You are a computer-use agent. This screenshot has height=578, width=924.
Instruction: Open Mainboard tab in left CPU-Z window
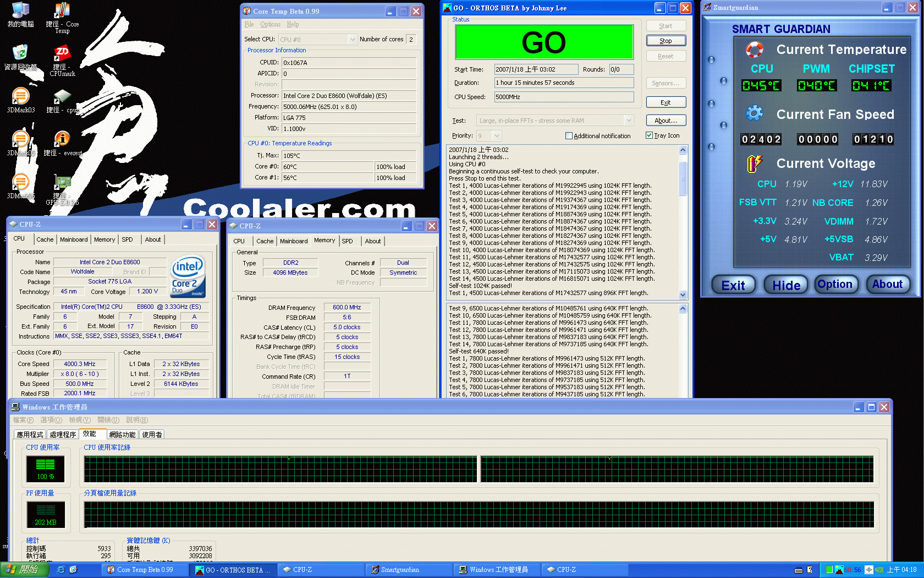[x=74, y=239]
